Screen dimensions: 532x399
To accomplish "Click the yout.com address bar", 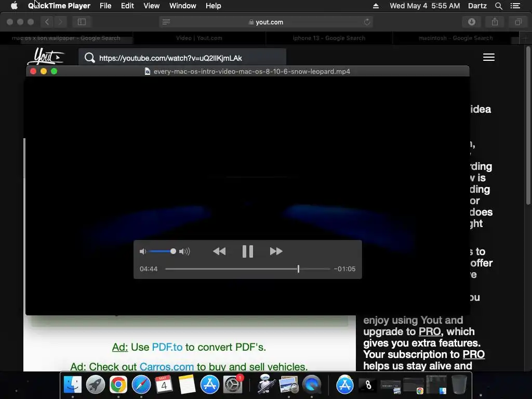I will tap(266, 22).
